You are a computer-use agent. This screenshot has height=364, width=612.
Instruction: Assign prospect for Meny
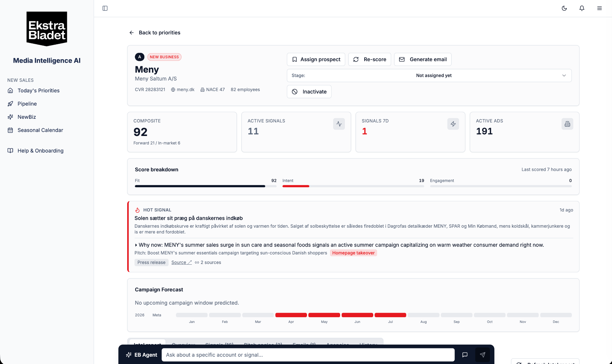[316, 60]
